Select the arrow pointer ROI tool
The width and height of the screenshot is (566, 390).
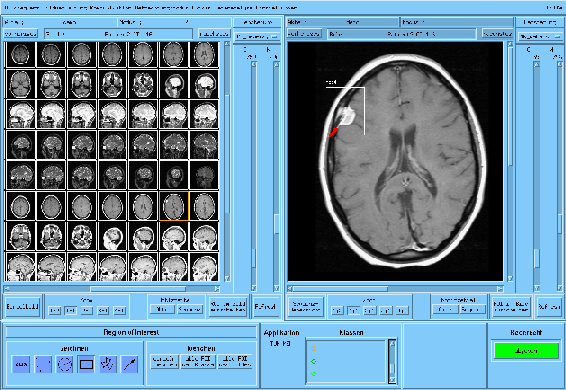129,364
